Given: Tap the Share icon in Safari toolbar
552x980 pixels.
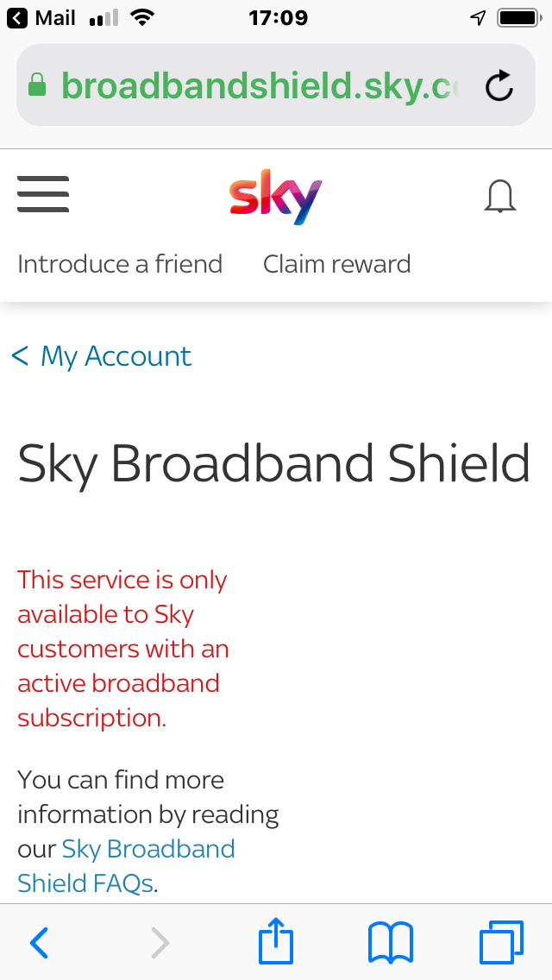Looking at the screenshot, I should (x=274, y=942).
